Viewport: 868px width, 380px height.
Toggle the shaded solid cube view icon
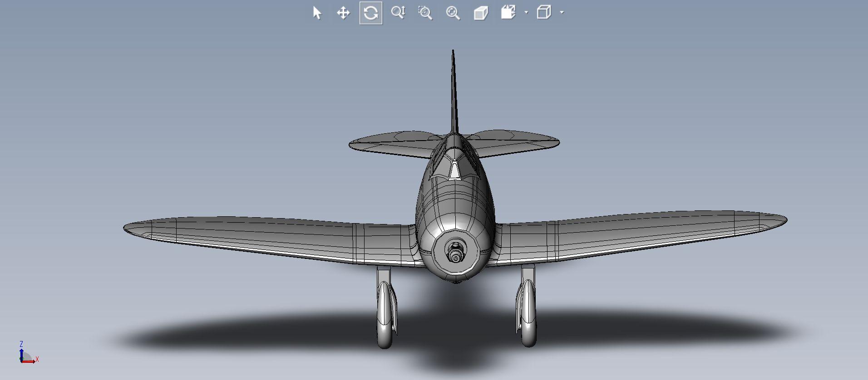(x=480, y=13)
